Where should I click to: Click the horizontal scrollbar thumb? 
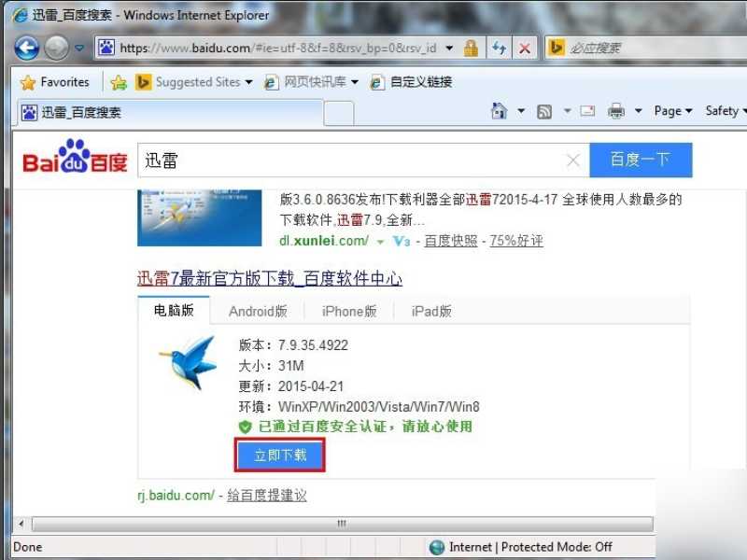342,524
